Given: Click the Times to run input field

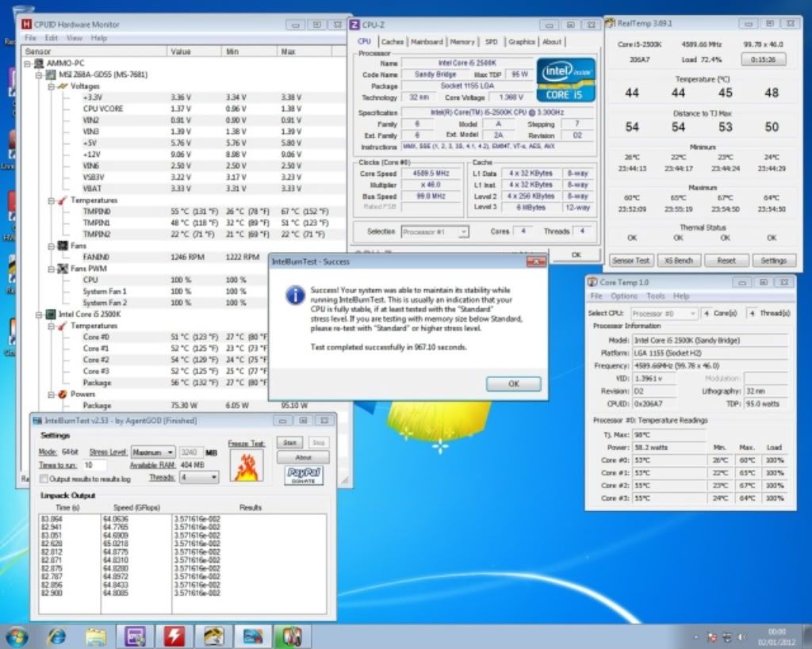Looking at the screenshot, I should coord(96,465).
